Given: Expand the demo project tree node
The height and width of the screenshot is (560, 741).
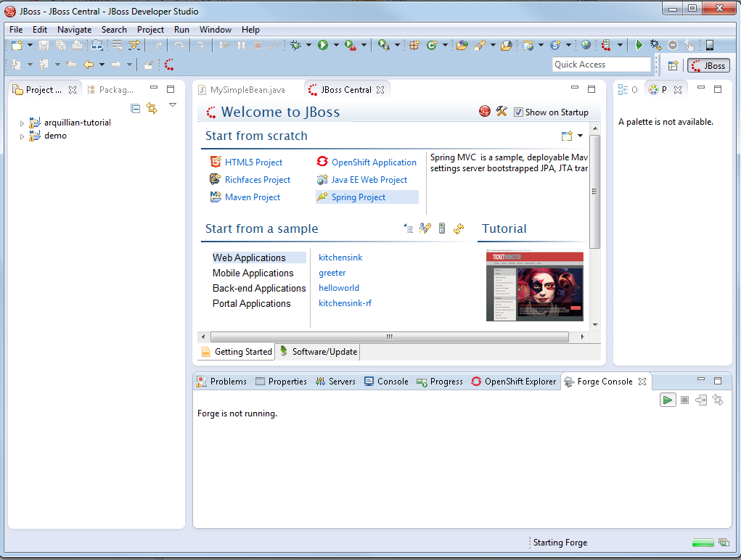Looking at the screenshot, I should 22,136.
